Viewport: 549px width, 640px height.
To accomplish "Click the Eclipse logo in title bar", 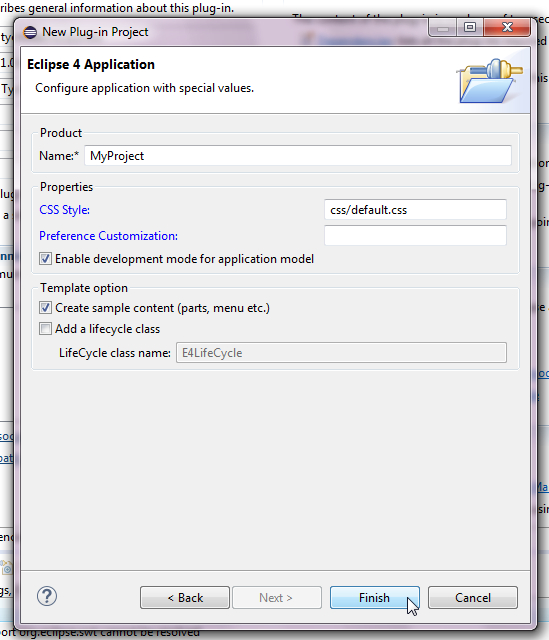I will coord(30,32).
